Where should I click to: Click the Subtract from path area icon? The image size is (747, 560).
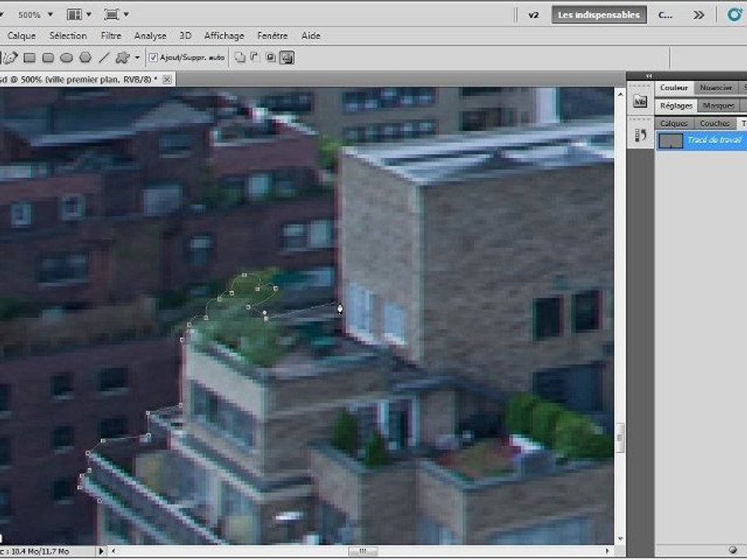(255, 58)
